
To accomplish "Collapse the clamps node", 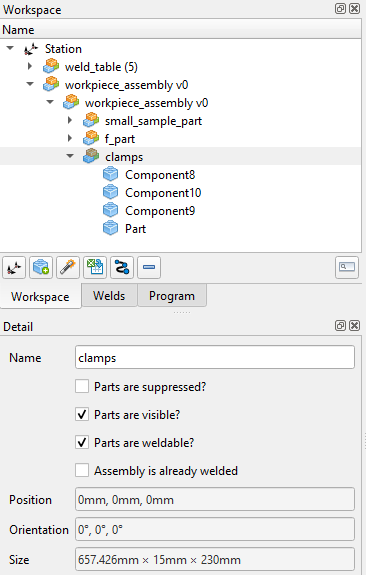I will (x=70, y=156).
